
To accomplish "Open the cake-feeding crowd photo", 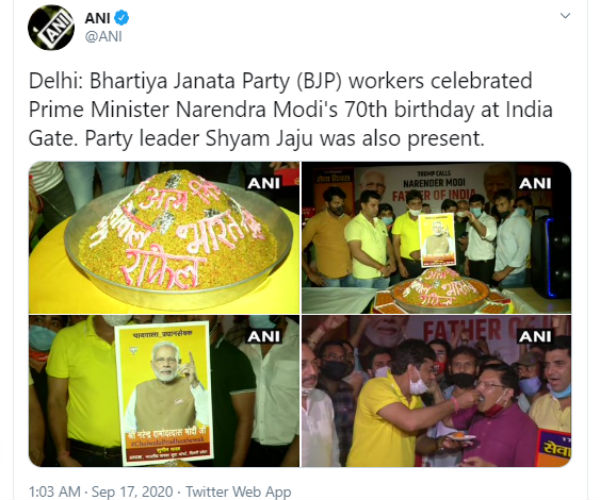I will tap(437, 391).
